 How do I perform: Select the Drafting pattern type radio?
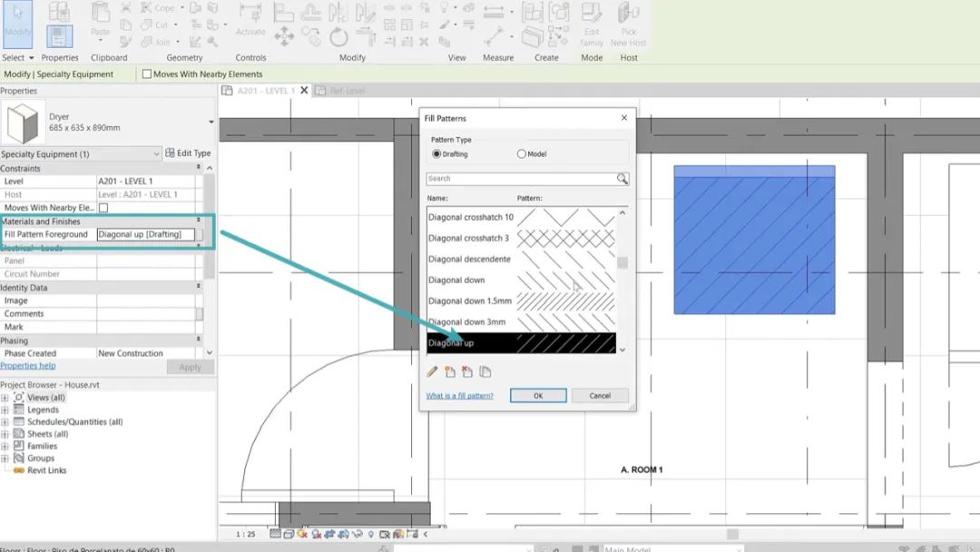point(436,153)
